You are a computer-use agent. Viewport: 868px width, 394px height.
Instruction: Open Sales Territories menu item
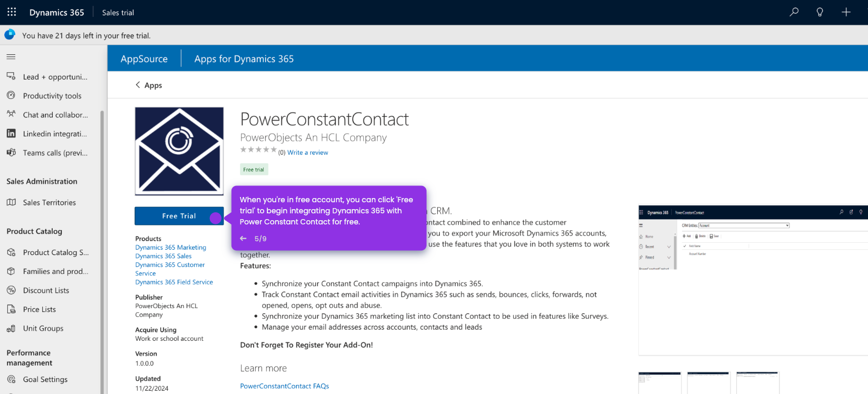(51, 202)
